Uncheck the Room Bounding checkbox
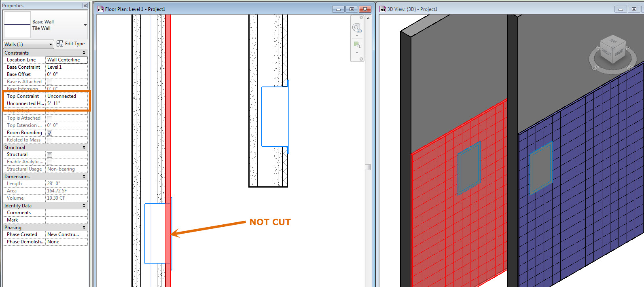This screenshot has height=287, width=644. point(49,133)
